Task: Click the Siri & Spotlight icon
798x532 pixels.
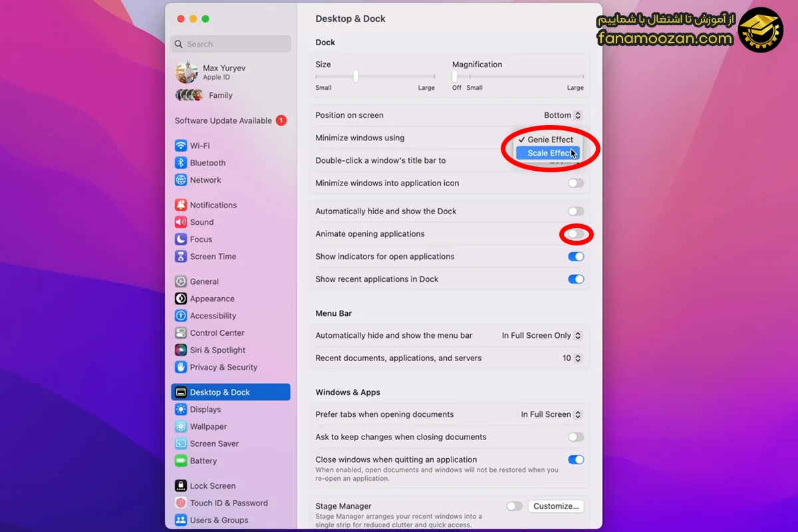Action: [181, 350]
